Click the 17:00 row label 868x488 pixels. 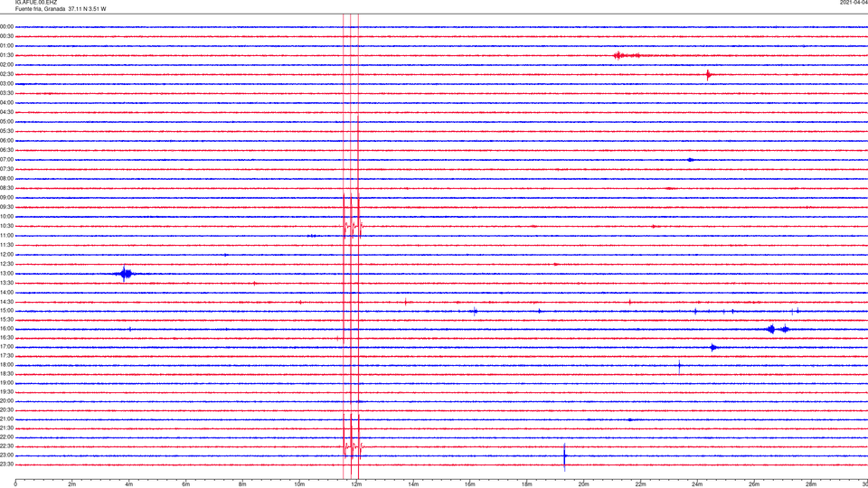tap(7, 347)
